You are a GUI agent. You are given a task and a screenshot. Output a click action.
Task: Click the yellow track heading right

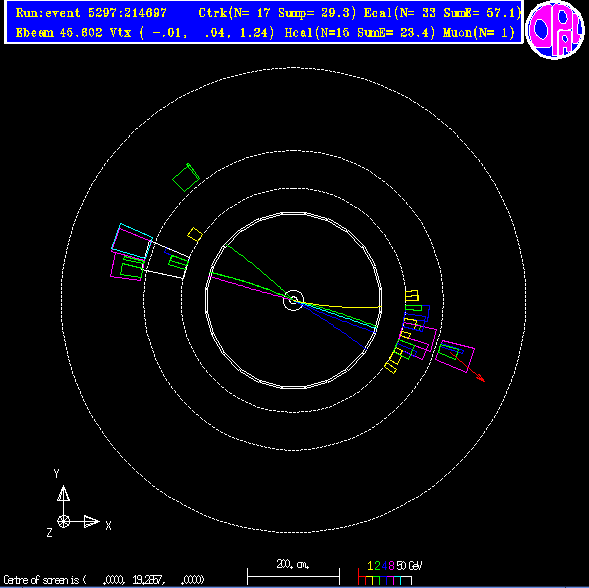click(x=342, y=305)
